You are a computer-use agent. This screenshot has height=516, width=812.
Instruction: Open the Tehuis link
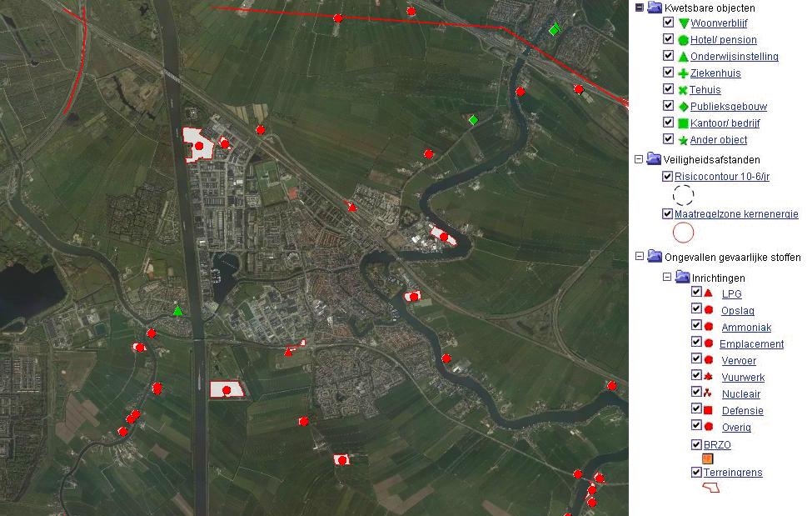pos(705,90)
